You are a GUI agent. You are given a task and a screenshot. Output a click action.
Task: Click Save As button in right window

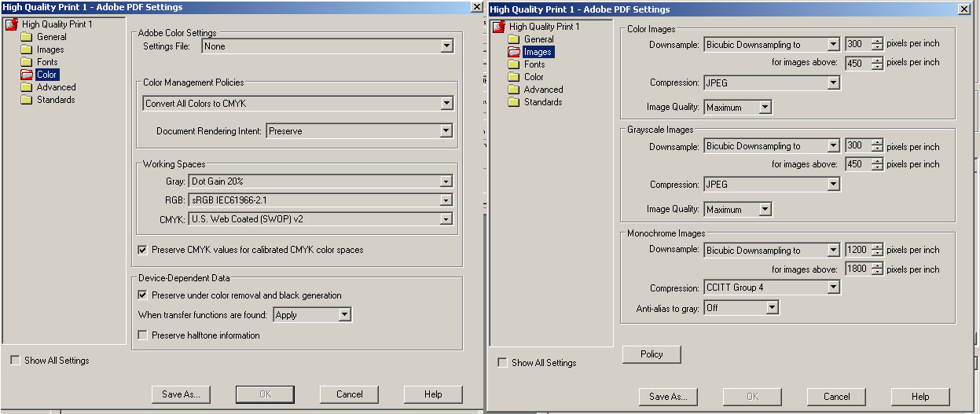click(669, 397)
